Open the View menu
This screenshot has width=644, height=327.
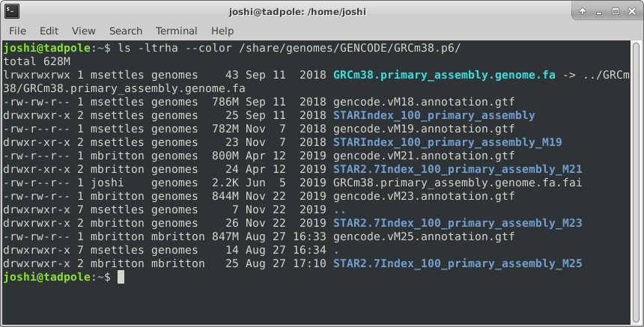(84, 31)
